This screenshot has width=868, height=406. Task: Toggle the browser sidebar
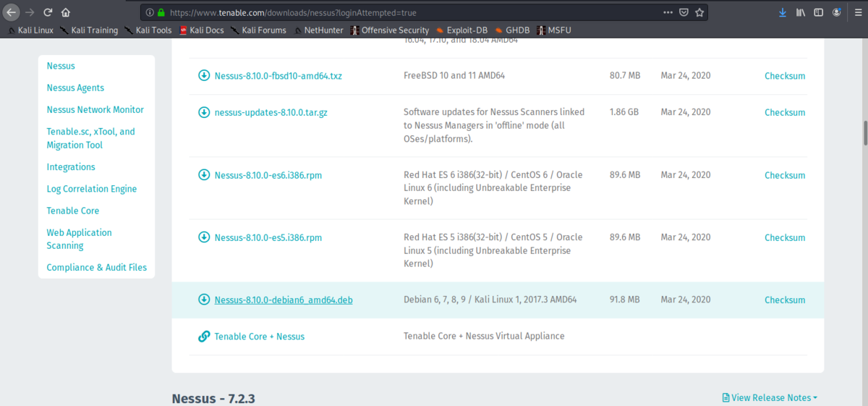coord(819,12)
